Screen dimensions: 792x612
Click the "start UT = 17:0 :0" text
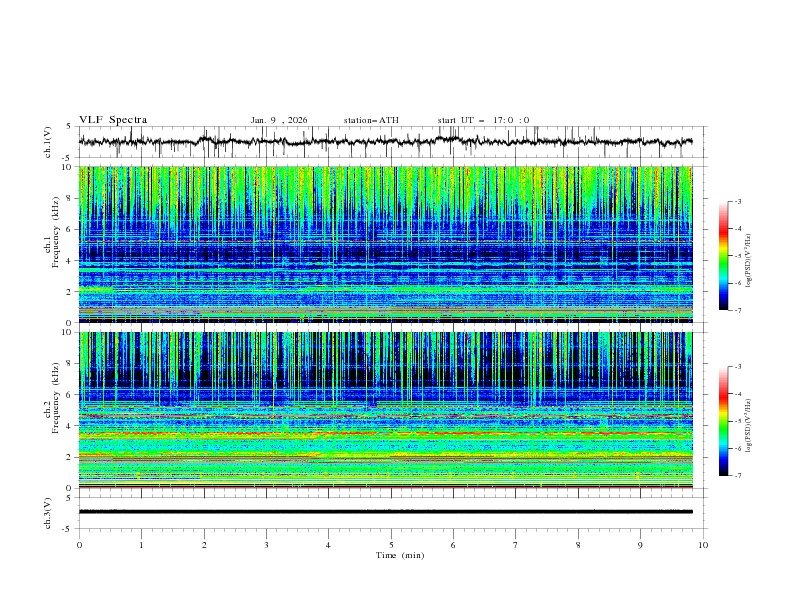click(483, 120)
